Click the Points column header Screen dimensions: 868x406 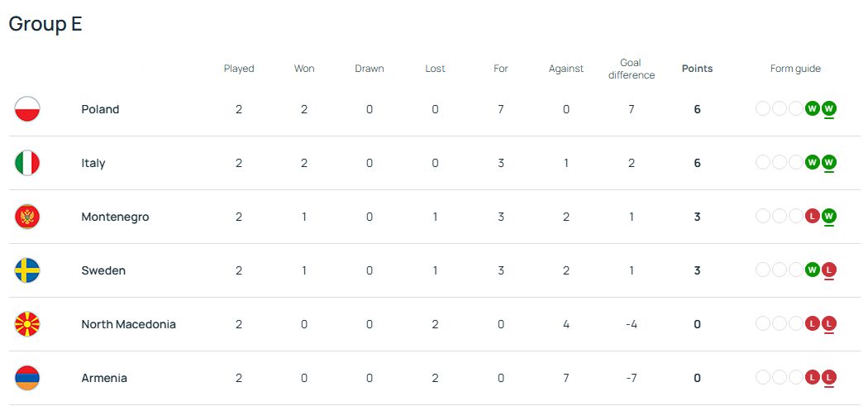coord(697,69)
